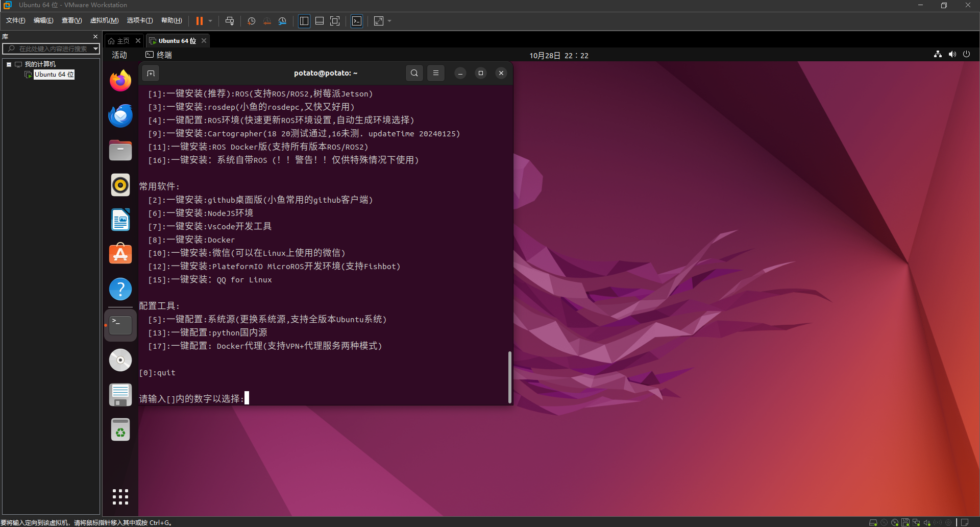Toggle the library sidebar panel
This screenshot has height=527, width=980.
coord(304,21)
